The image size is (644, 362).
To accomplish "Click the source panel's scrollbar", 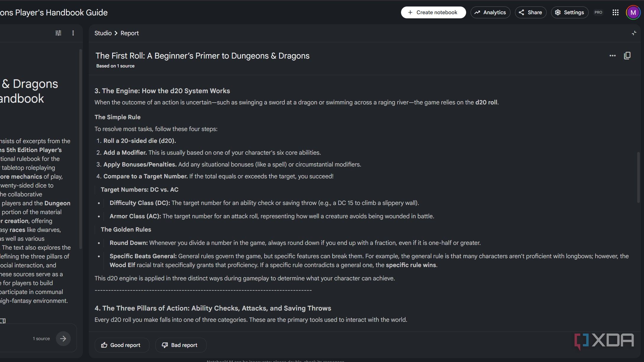I will 80,149.
